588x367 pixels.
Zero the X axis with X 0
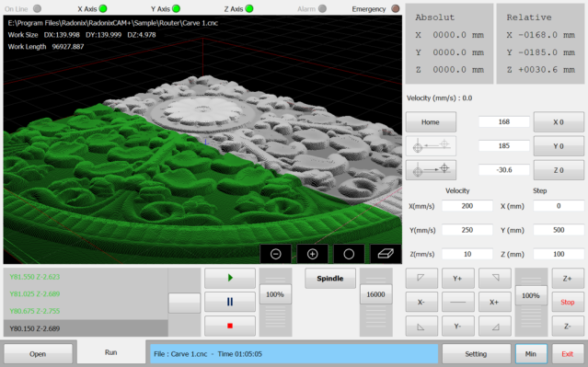coord(559,121)
